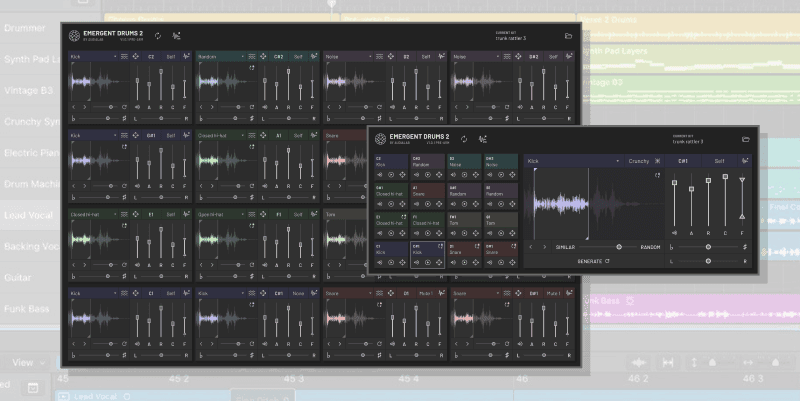
Task: Select the C#2 Random pad in small window
Action: point(428,162)
